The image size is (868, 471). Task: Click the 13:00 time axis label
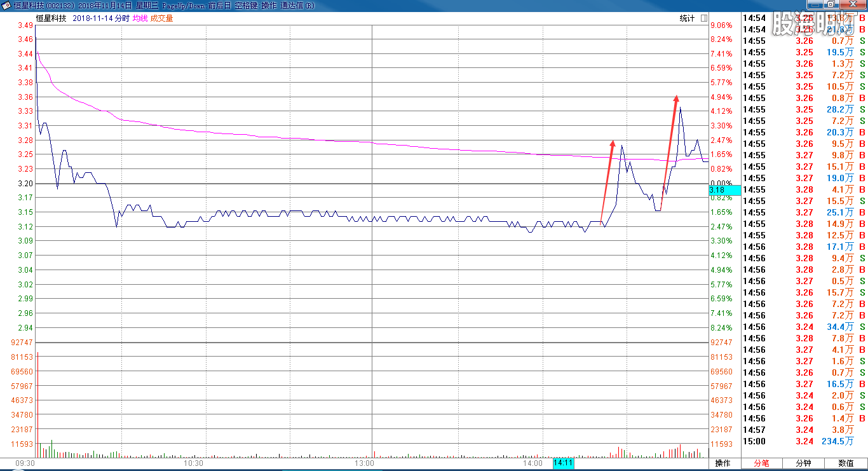[364, 464]
